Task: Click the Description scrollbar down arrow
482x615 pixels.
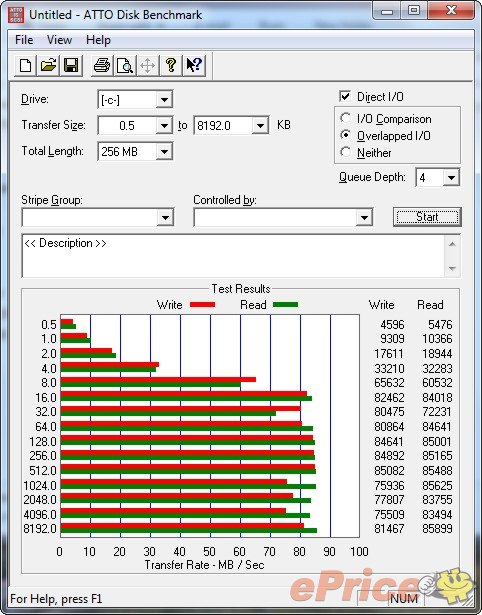Action: pyautogui.click(x=452, y=268)
